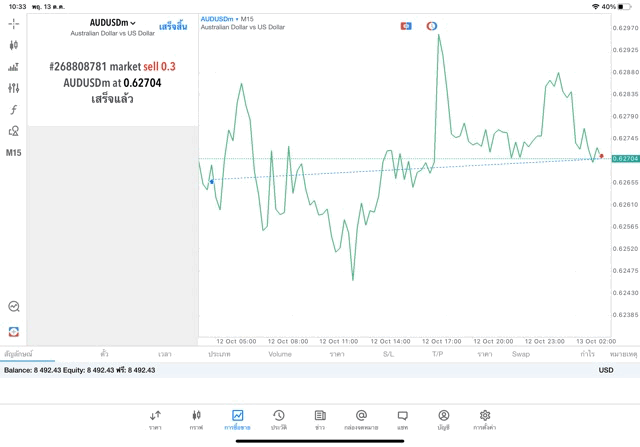
Task: Select the blue trade entry marker on chart
Action: [211, 182]
